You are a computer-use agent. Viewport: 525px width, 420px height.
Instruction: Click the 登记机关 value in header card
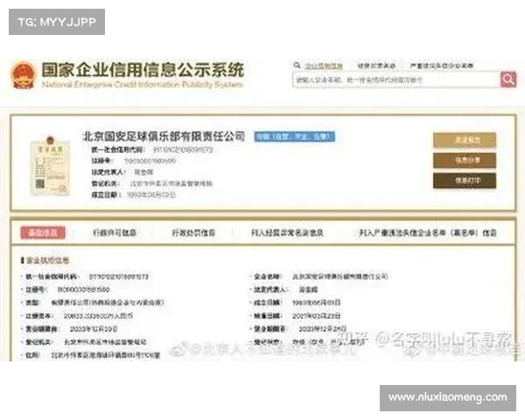[171, 184]
